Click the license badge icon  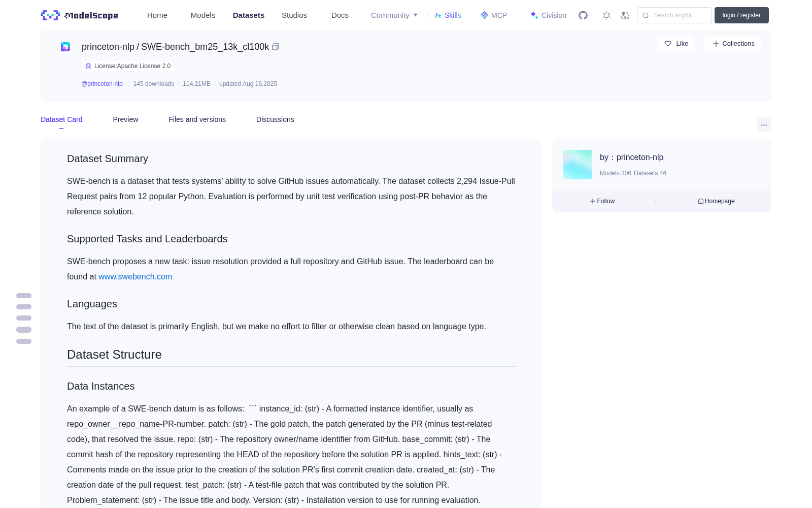88,66
